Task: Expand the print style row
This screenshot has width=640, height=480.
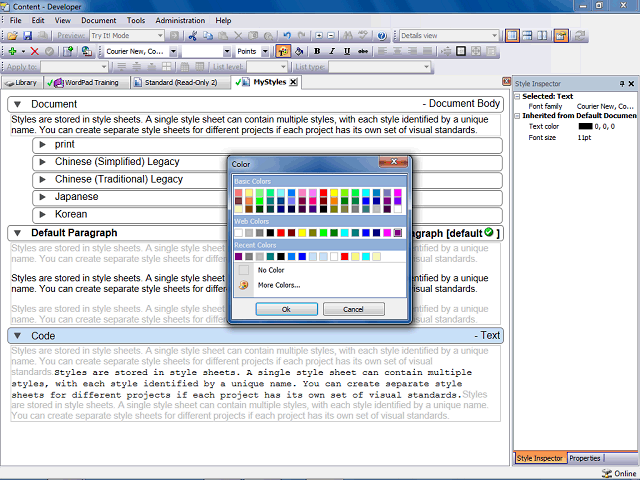Action: click(42, 144)
